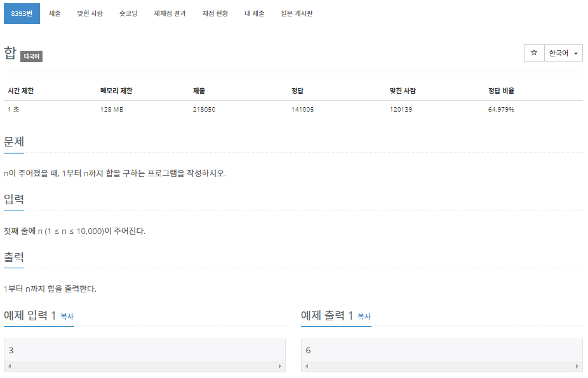Open the 제출 tab
Image resolution: width=588 pixels, height=378 pixels.
(x=55, y=13)
